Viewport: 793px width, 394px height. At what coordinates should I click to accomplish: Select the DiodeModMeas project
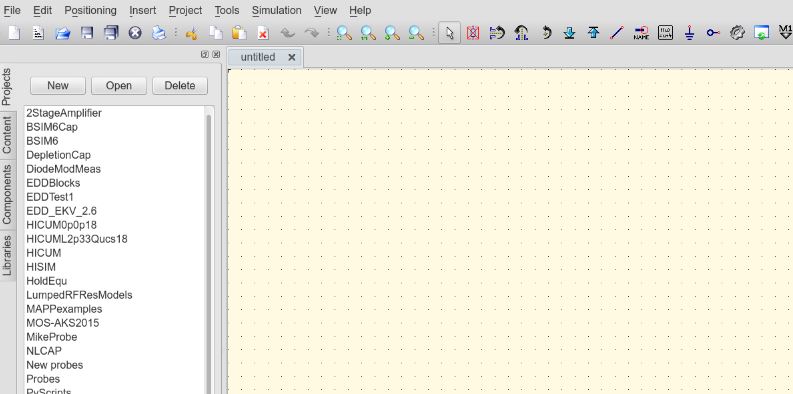coord(63,169)
